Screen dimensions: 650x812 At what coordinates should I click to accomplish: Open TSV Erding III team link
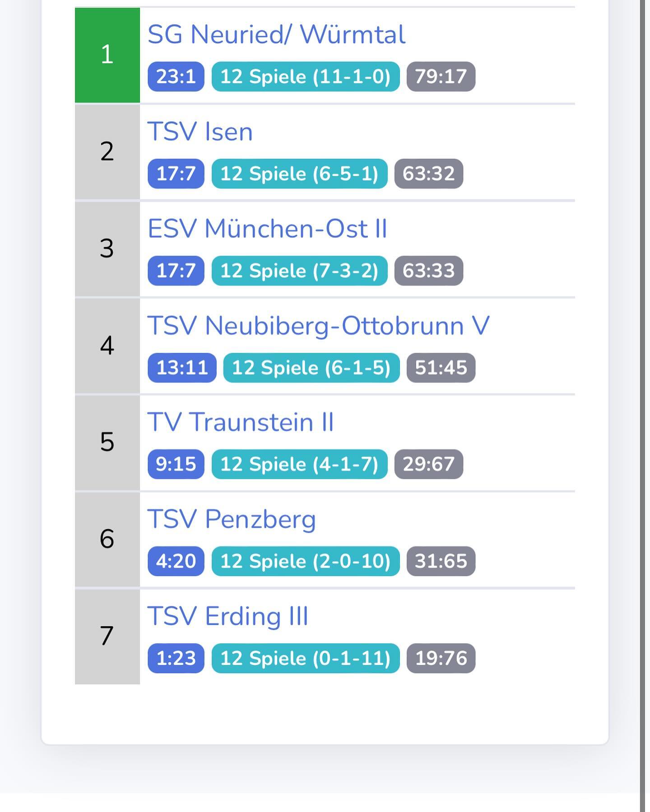(x=227, y=616)
